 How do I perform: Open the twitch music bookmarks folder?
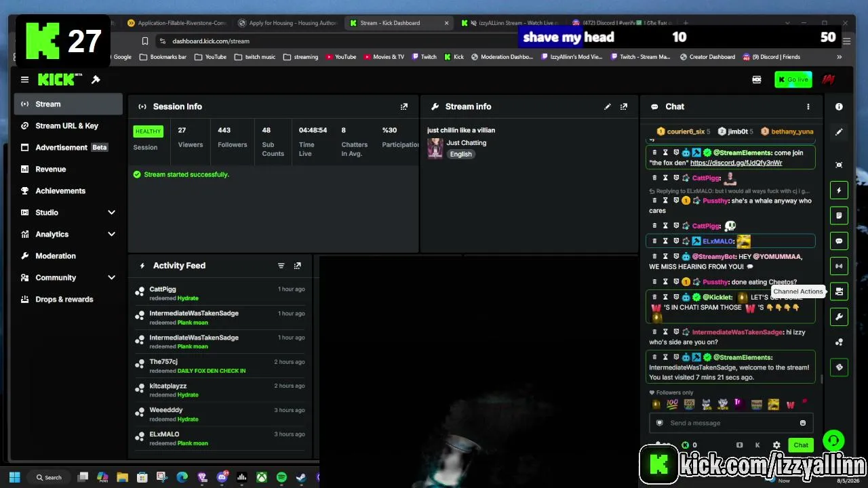(254, 57)
